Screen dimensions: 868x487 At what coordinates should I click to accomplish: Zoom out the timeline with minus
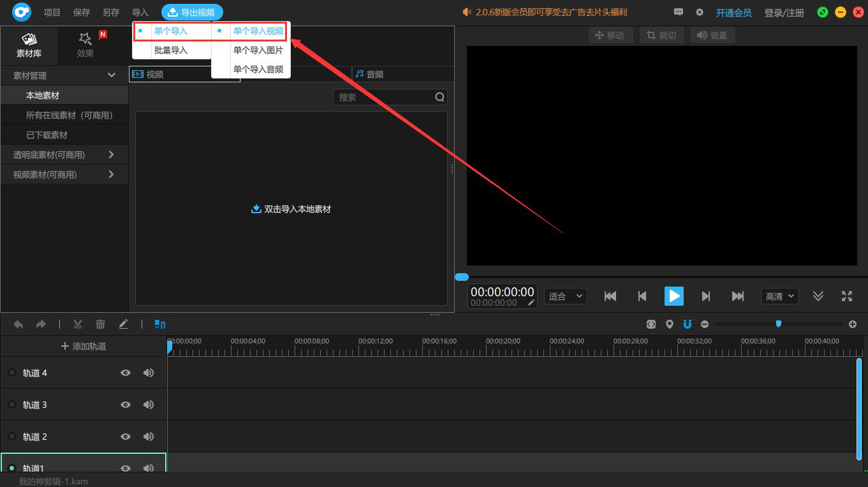pyautogui.click(x=705, y=324)
